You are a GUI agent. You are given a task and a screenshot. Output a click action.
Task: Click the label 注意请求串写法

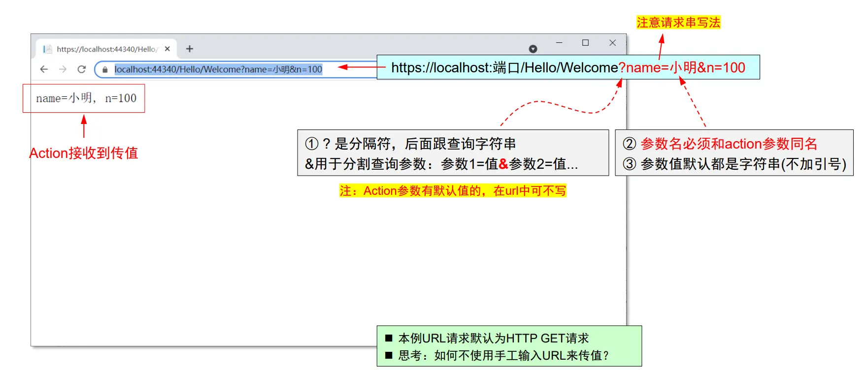point(678,22)
